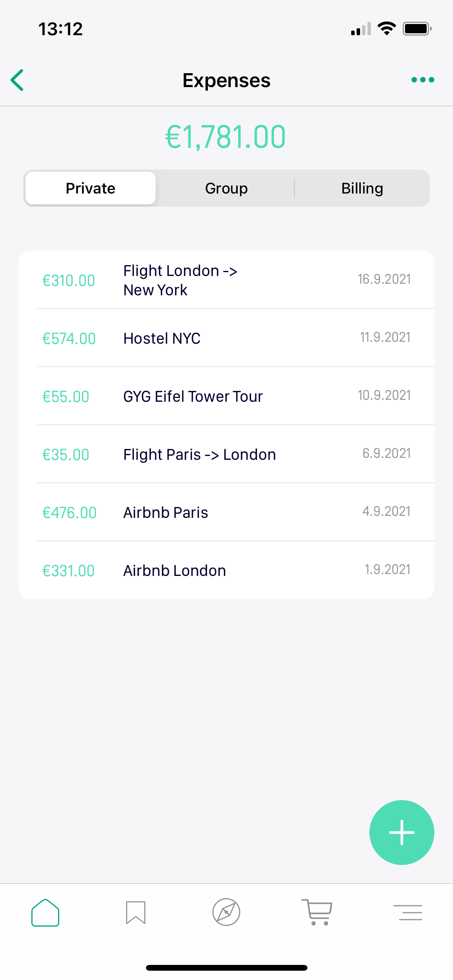This screenshot has height=980, width=453.
Task: Open the three-dot more options menu
Action: click(x=422, y=80)
